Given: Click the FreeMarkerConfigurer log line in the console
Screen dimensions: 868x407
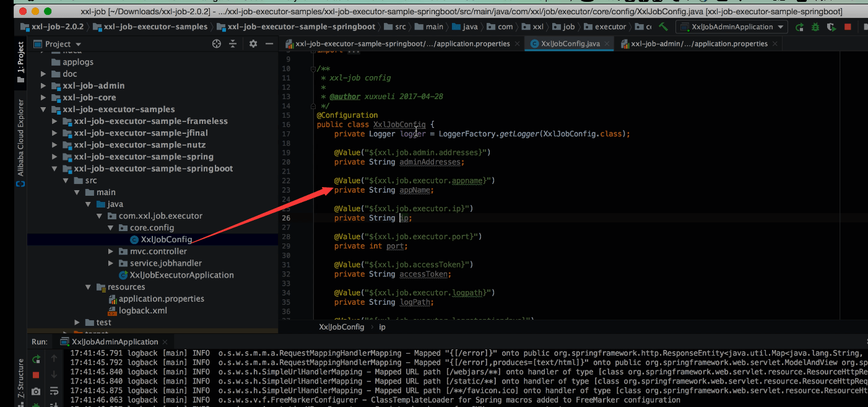Looking at the screenshot, I should click(375, 400).
